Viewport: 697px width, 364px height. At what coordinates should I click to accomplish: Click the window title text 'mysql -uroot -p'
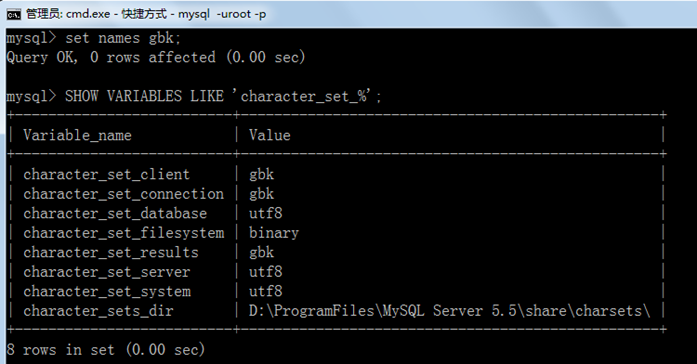pos(222,14)
